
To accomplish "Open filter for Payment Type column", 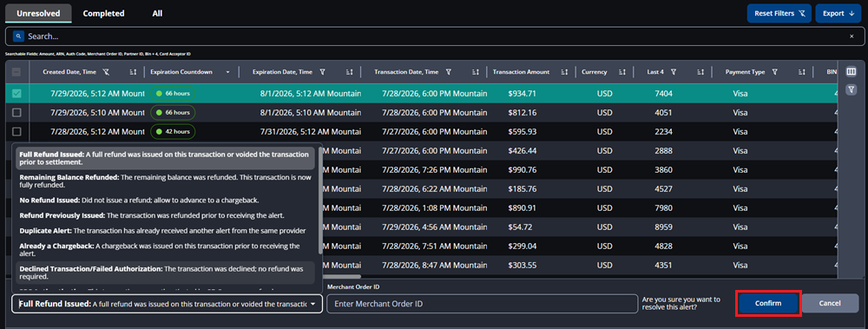I will point(775,72).
